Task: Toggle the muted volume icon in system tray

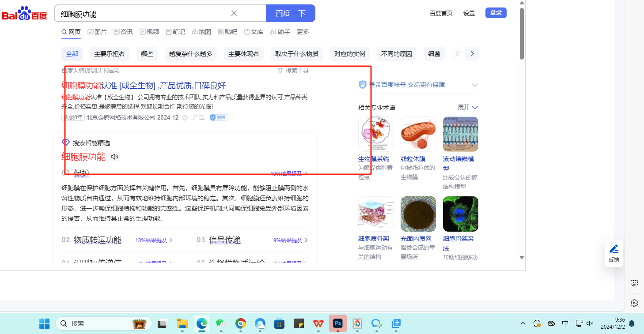Action: (590, 323)
